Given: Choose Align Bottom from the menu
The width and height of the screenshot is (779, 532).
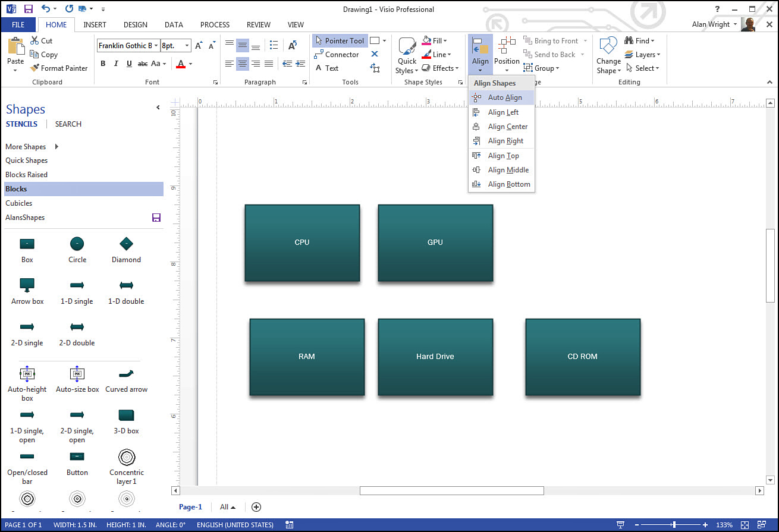Looking at the screenshot, I should (501, 184).
